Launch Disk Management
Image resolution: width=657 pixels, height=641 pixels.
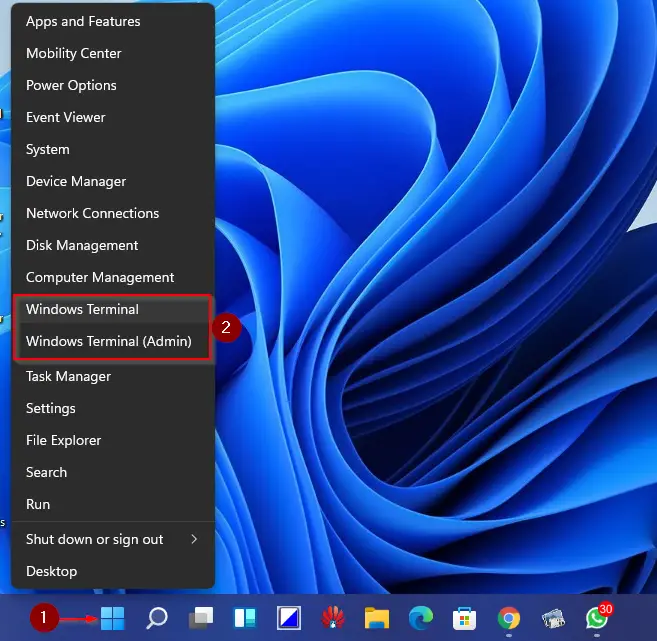pyautogui.click(x=113, y=245)
